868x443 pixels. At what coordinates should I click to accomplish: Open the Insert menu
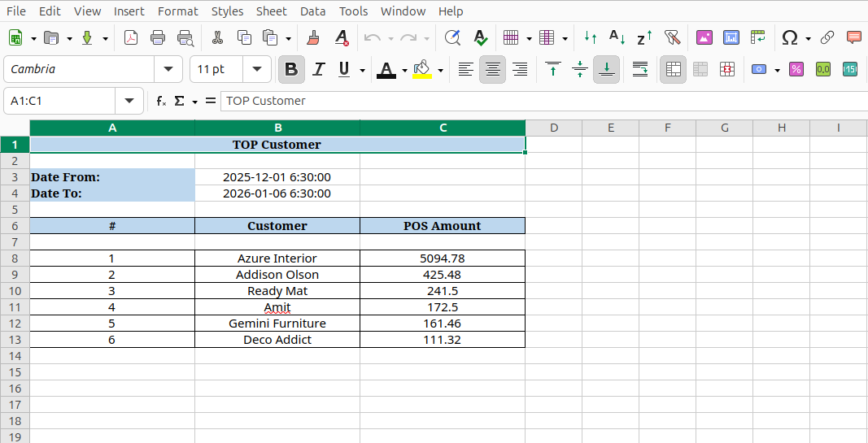tap(129, 11)
